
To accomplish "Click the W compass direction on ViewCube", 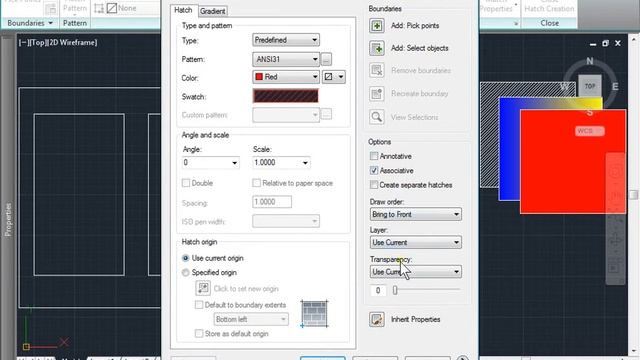I will coord(564,87).
